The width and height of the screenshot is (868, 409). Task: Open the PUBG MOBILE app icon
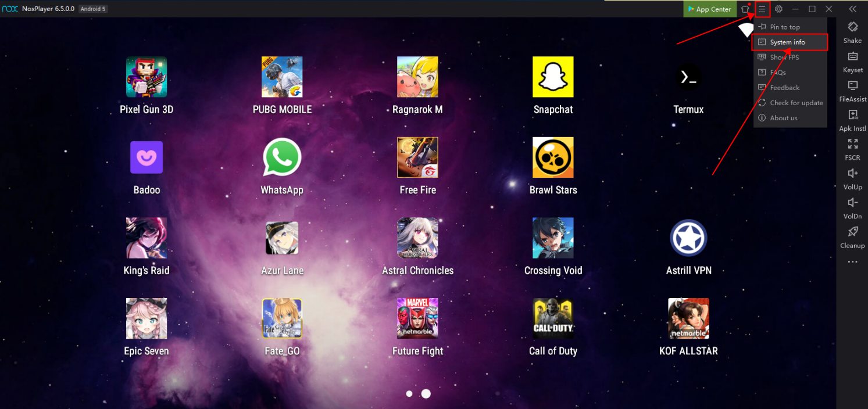pyautogui.click(x=282, y=77)
